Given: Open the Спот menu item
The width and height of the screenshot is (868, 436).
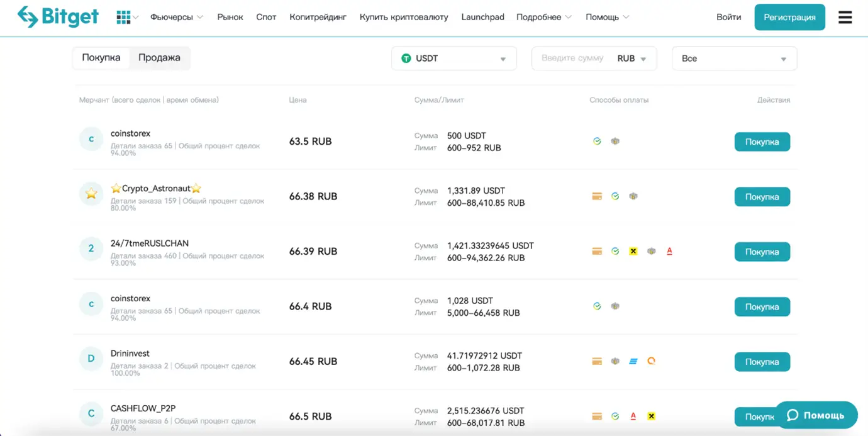Looking at the screenshot, I should coord(266,17).
